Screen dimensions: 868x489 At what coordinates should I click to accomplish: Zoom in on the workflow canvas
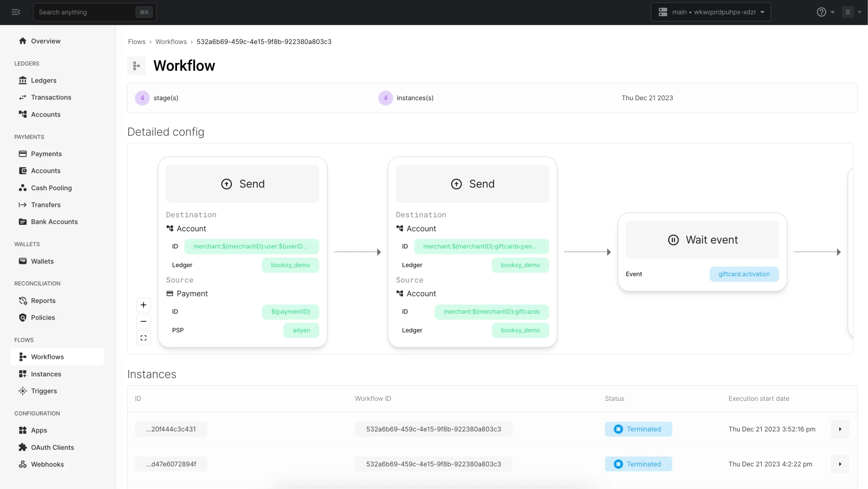coord(143,305)
